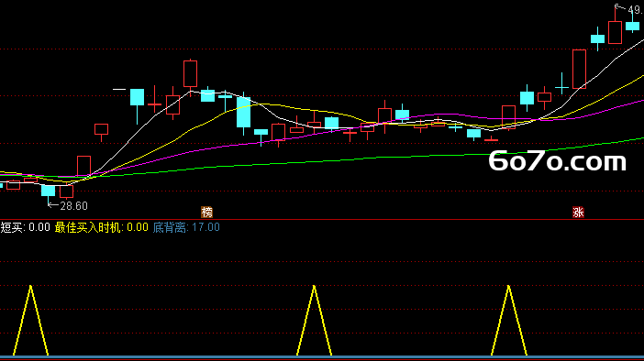The width and height of the screenshot is (644, 361).
Task: Click the red 涨 marker icon
Action: pos(578,212)
